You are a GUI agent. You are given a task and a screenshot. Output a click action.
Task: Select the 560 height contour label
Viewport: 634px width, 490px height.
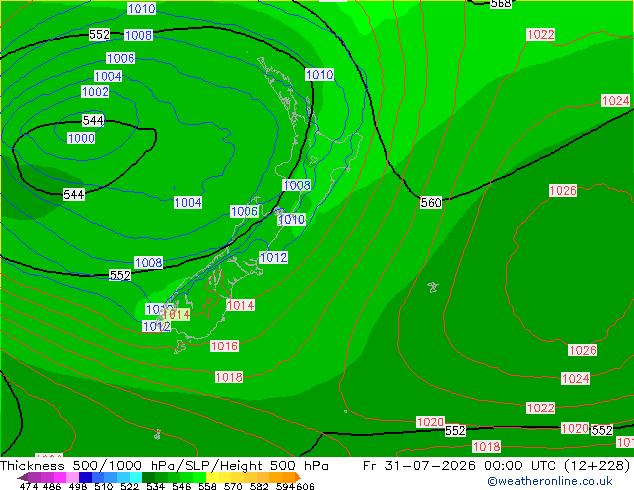pyautogui.click(x=431, y=202)
